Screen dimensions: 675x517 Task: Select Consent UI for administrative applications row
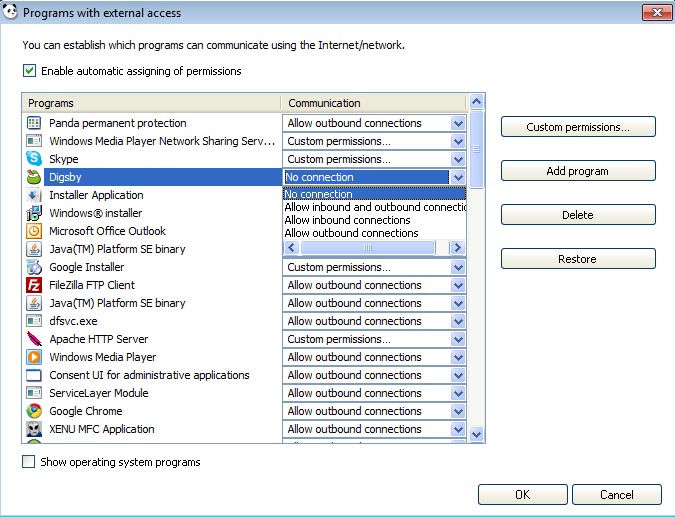point(153,375)
